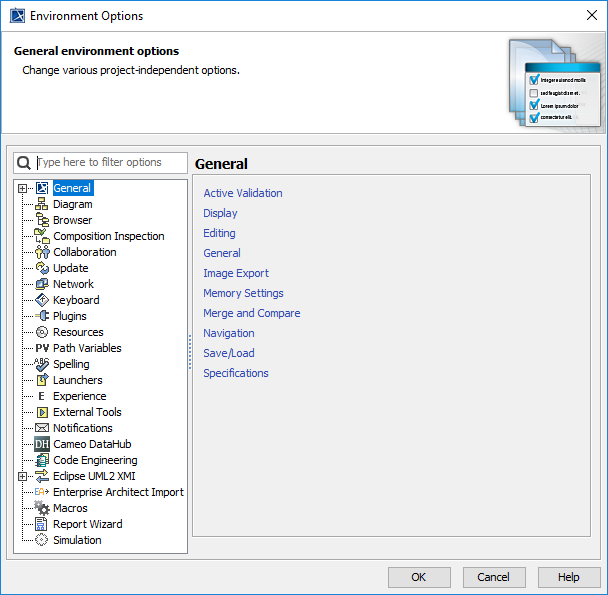
Task: Select Path Variables tree item
Action: pos(87,348)
